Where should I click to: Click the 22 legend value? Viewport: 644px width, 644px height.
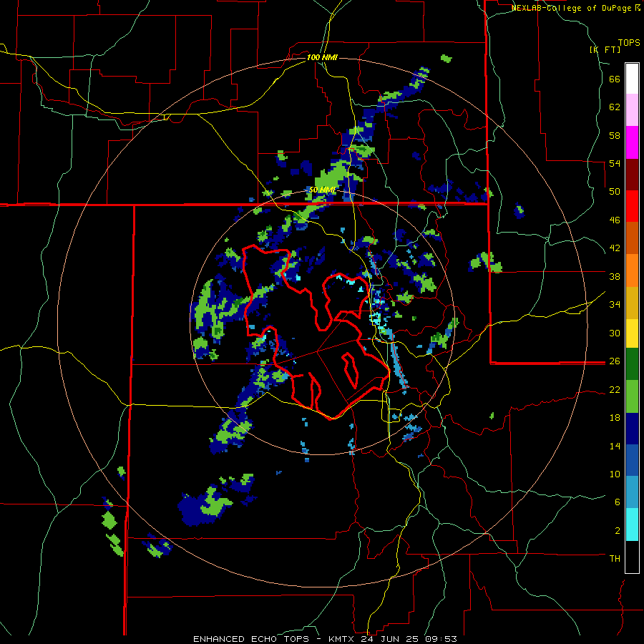tap(615, 389)
